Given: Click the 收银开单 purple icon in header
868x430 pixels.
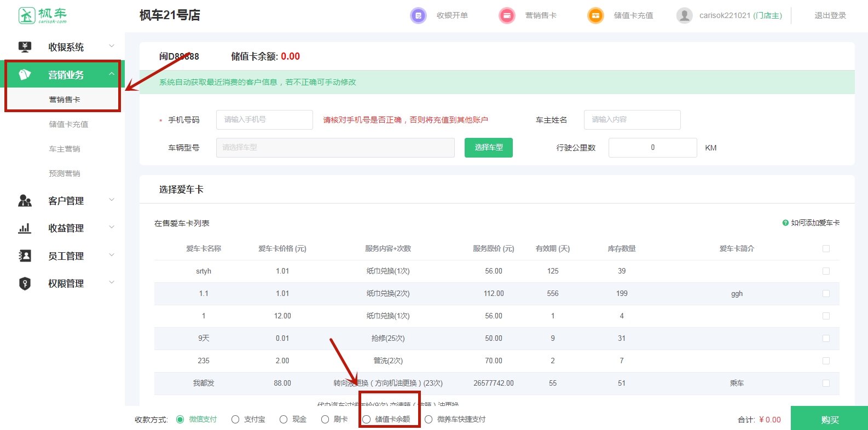Looking at the screenshot, I should point(418,15).
